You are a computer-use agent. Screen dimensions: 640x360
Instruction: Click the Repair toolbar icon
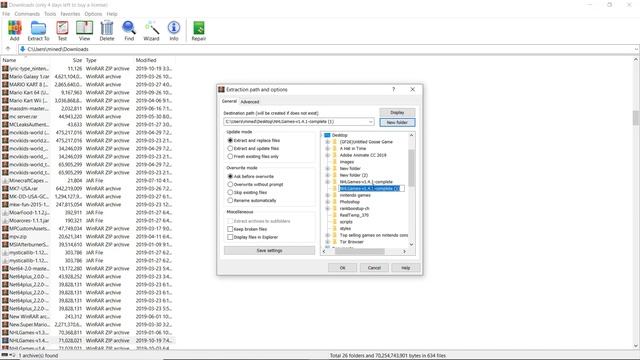pyautogui.click(x=199, y=31)
